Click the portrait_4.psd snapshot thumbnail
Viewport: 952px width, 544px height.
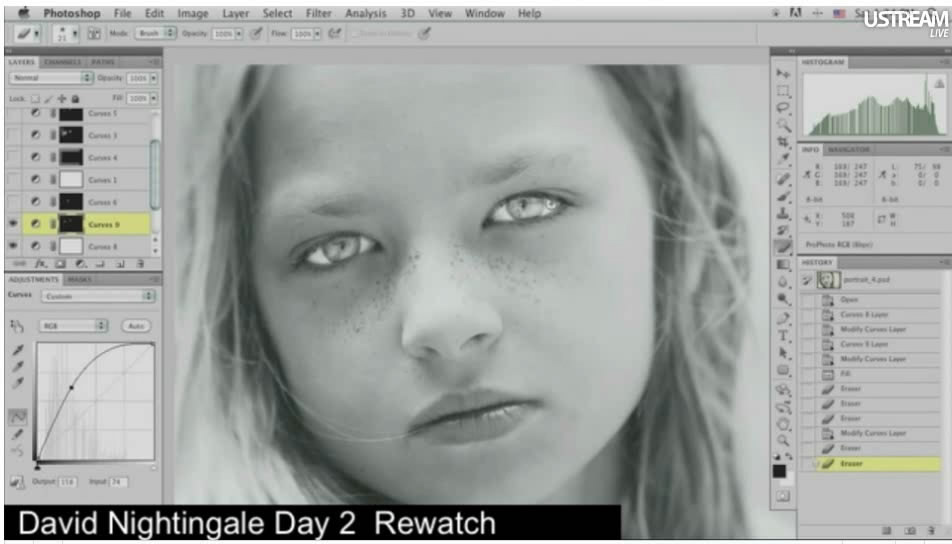pyautogui.click(x=829, y=280)
